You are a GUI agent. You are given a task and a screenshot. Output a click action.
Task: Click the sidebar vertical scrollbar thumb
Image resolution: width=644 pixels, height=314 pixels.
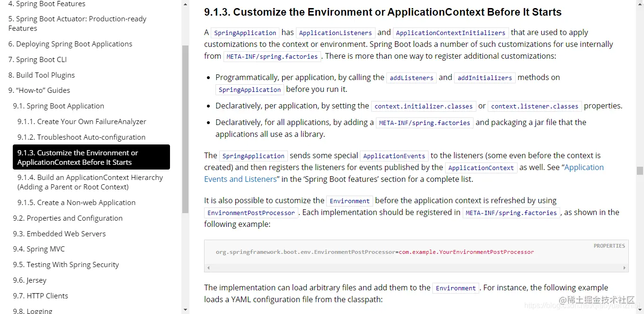185,129
